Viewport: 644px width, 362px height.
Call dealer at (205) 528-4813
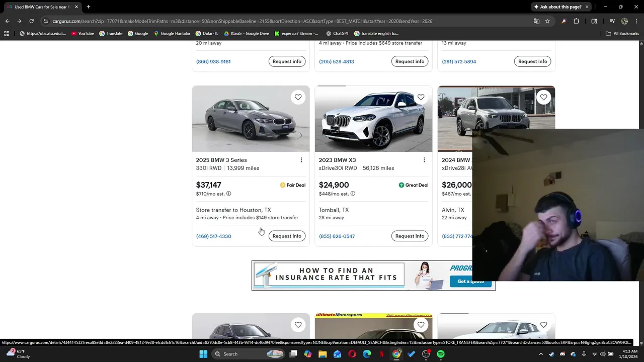click(337, 61)
